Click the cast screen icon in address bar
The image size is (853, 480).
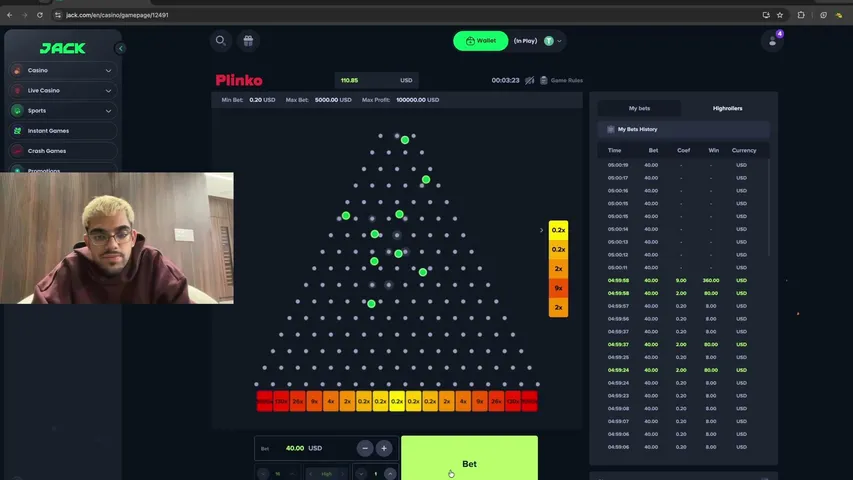(766, 15)
